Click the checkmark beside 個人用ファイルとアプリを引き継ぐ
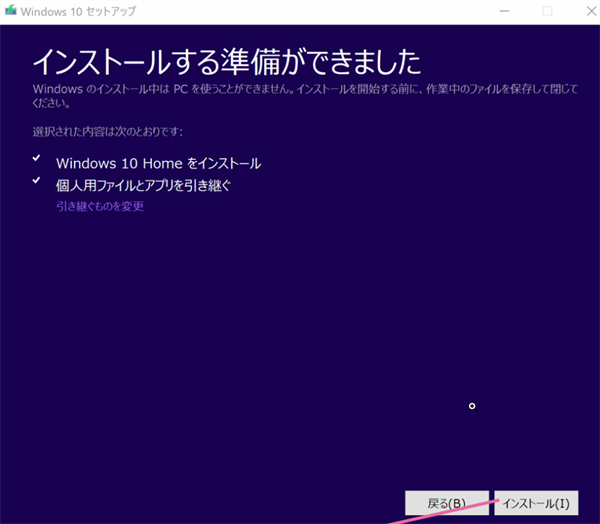 36,180
